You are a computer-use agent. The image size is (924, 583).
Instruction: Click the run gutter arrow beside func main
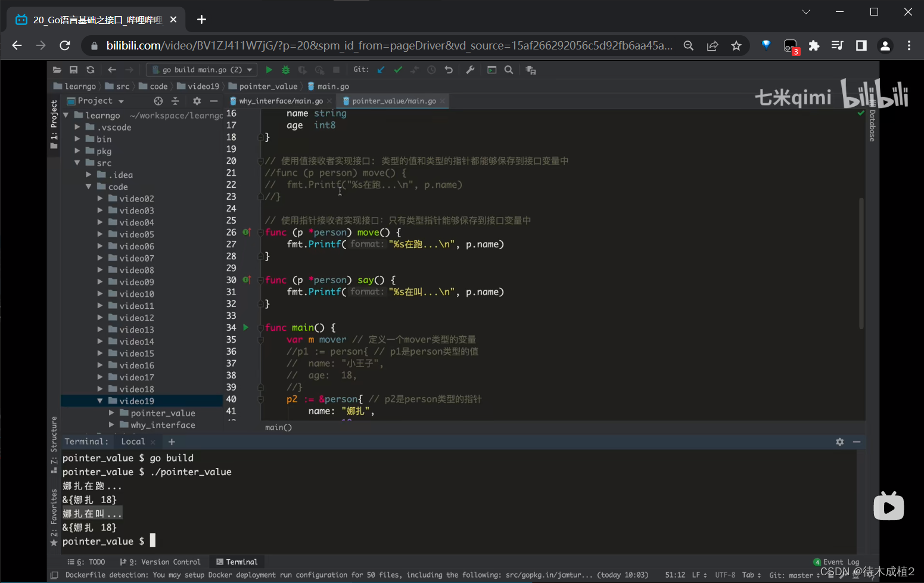245,327
